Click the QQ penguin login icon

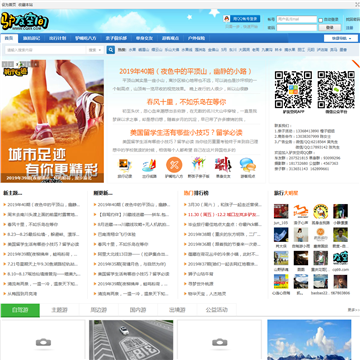click(x=226, y=19)
